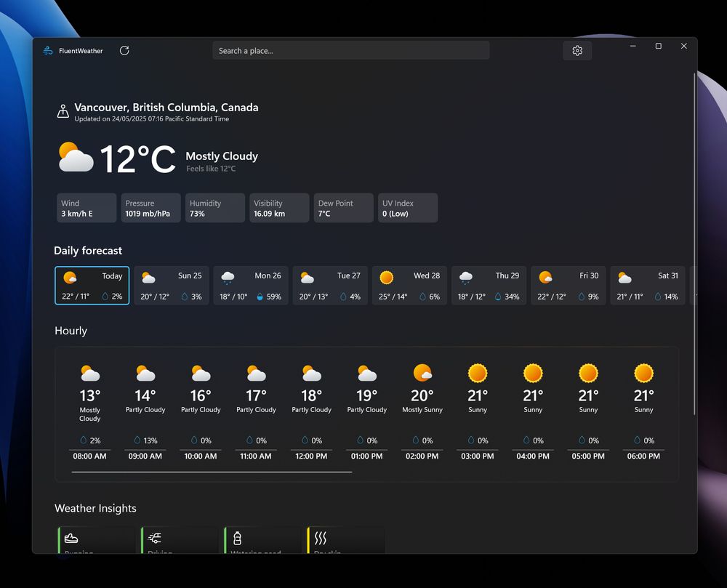This screenshot has width=727, height=588.
Task: Select the Sun 25 forecast card
Action: tap(172, 286)
